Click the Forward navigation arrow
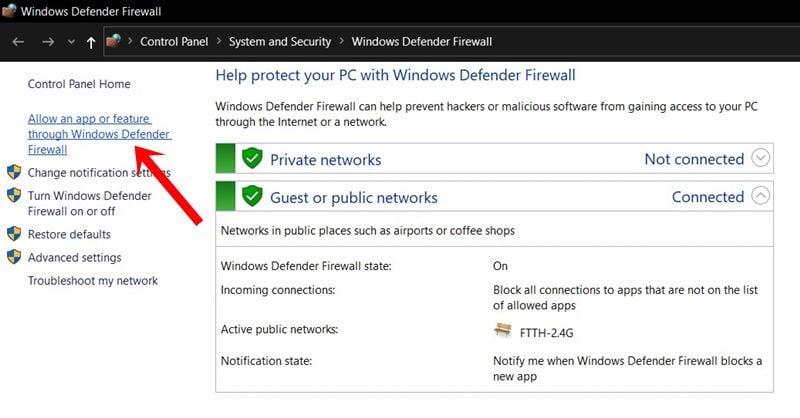The image size is (800, 418). click(x=47, y=42)
